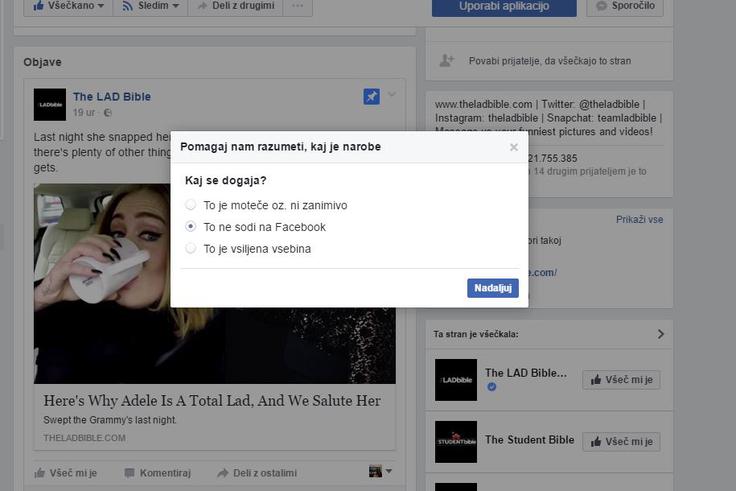Screen dimensions: 736x491
Task: Click The LAD Bible post avatar
Action: [x=50, y=104]
